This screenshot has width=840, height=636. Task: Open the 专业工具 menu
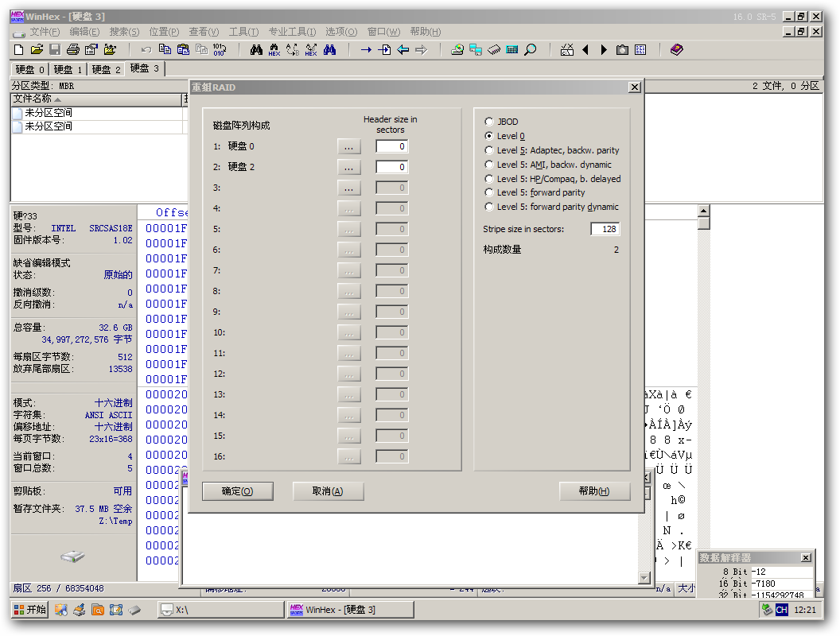coord(292,32)
